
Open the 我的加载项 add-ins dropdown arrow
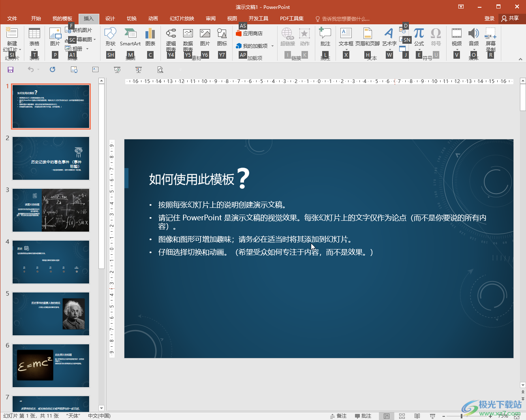coord(272,46)
